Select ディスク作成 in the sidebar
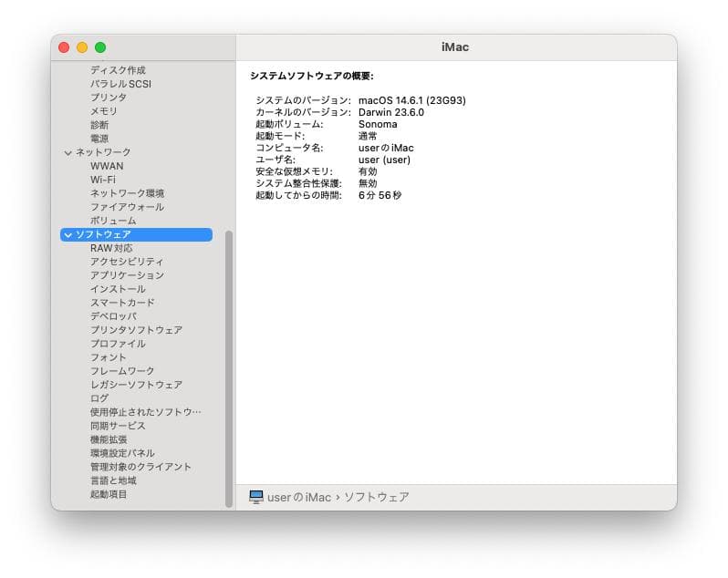The height and width of the screenshot is (578, 728). tap(118, 70)
